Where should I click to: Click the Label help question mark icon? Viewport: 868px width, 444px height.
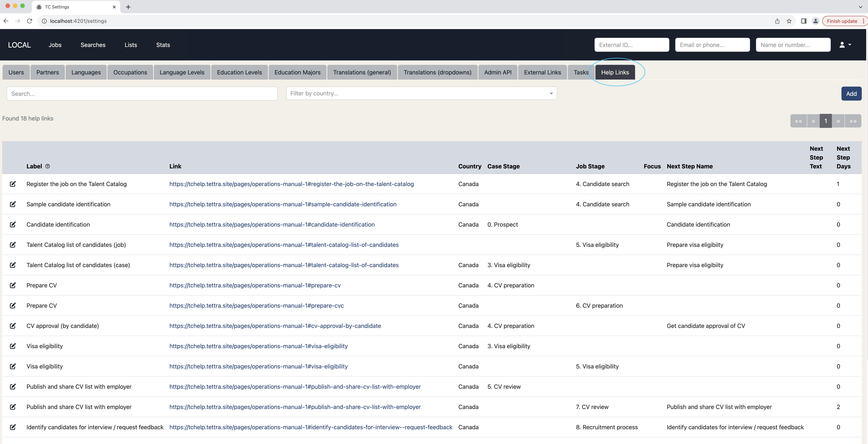[48, 166]
